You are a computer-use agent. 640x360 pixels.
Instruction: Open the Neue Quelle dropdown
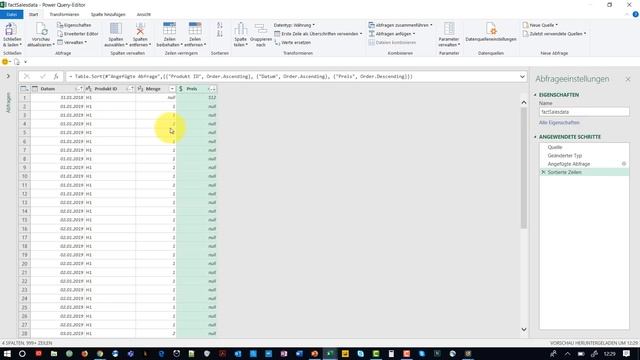point(540,25)
